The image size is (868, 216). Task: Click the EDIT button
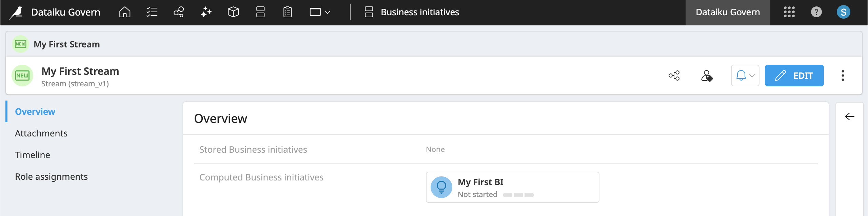(x=794, y=75)
